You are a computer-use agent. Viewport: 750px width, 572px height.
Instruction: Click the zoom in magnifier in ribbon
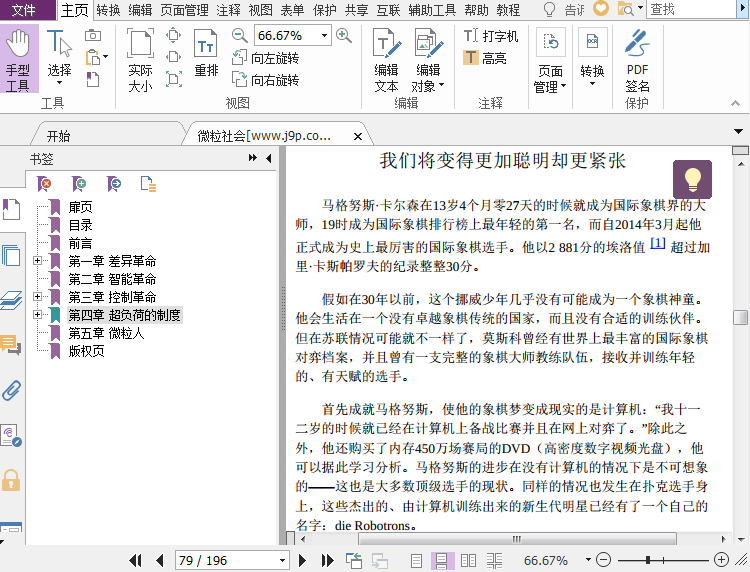[344, 35]
